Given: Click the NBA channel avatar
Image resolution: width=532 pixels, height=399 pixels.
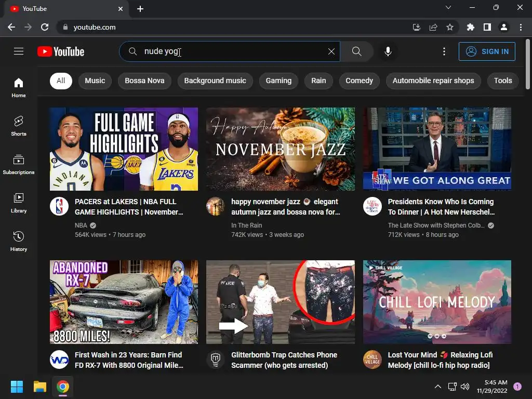Looking at the screenshot, I should (59, 206).
